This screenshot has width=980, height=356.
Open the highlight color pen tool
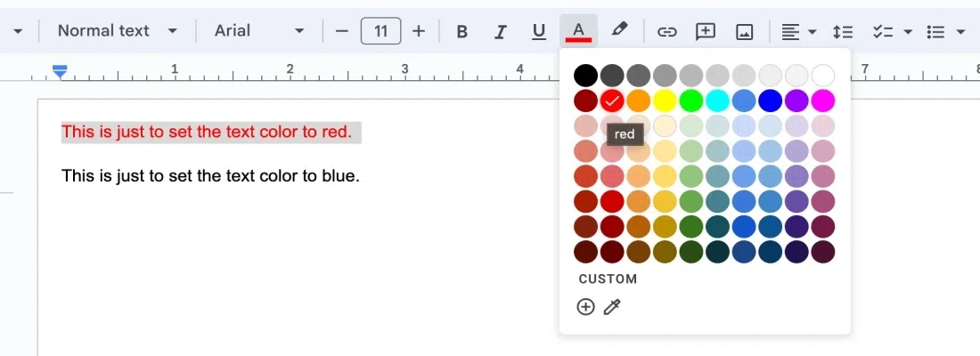pyautogui.click(x=619, y=31)
